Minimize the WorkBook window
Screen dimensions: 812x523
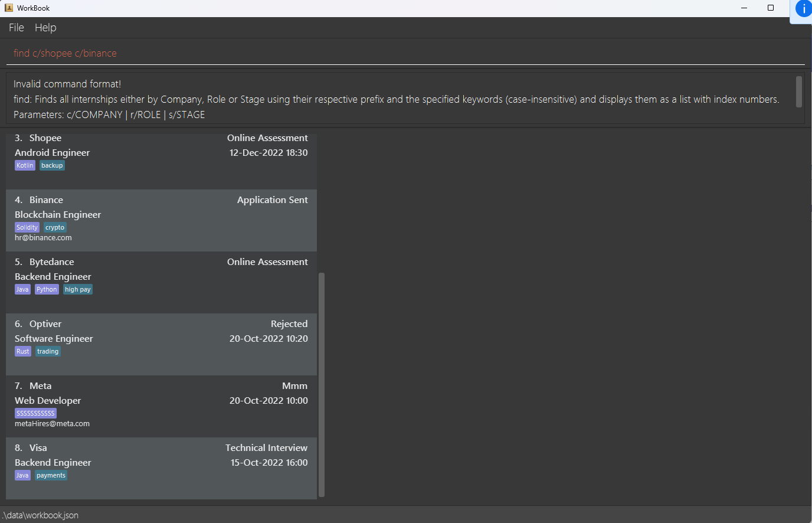coord(744,8)
